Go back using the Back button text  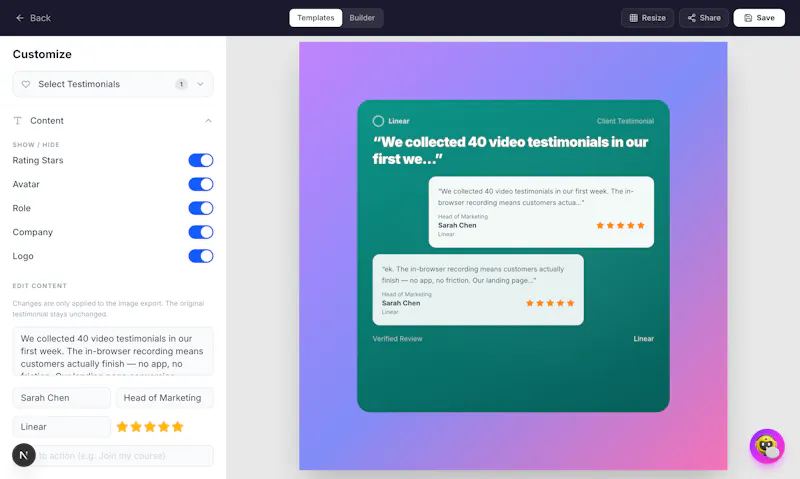coord(40,18)
